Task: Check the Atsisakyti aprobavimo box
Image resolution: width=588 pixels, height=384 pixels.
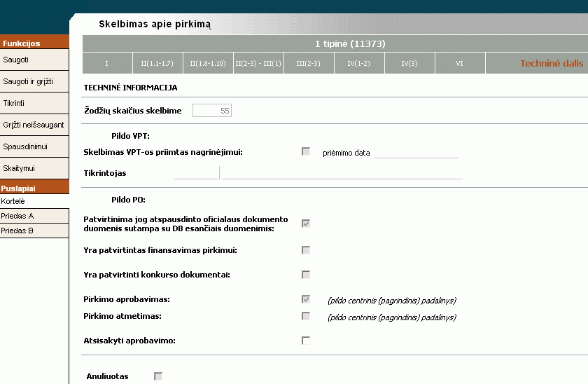Action: 306,341
